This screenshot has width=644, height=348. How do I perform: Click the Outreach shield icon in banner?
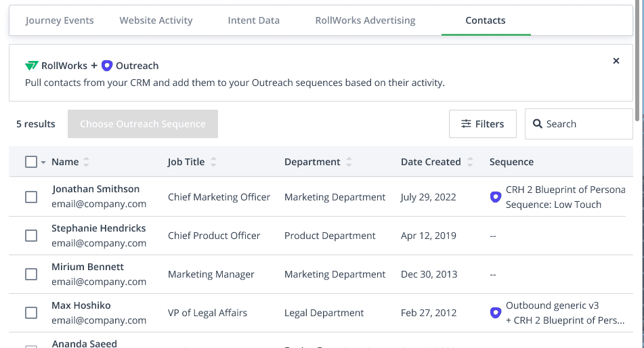click(107, 66)
